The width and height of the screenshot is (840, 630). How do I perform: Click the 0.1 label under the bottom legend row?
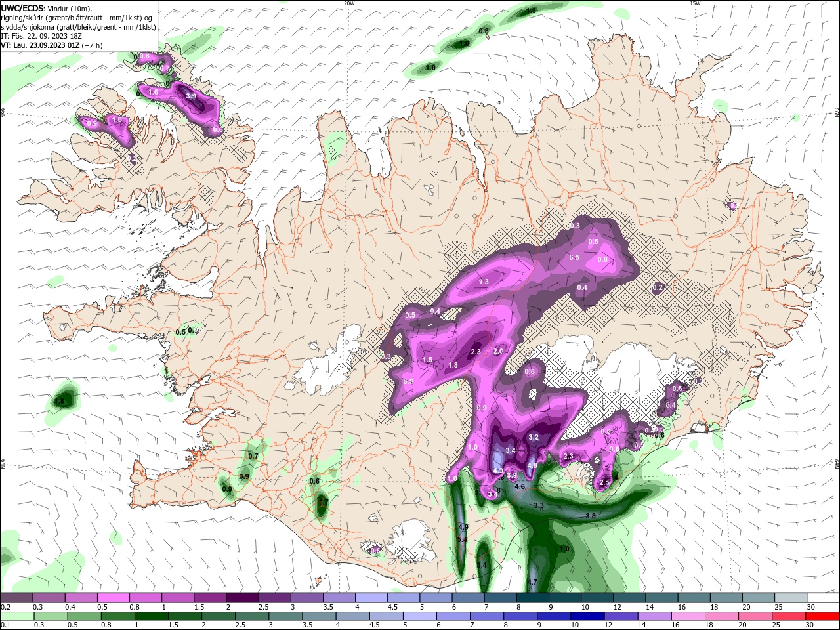(5, 625)
